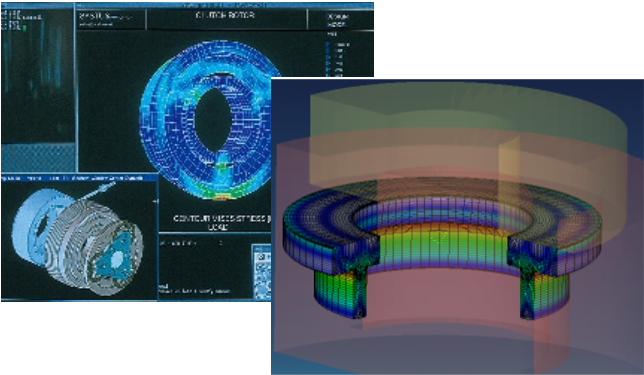
Task: Select the red high-stress zone at rotor bottom
Action: pos(224,197)
